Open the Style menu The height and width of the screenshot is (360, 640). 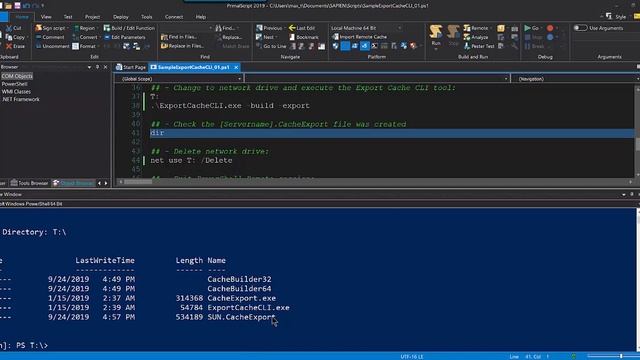coord(616,16)
